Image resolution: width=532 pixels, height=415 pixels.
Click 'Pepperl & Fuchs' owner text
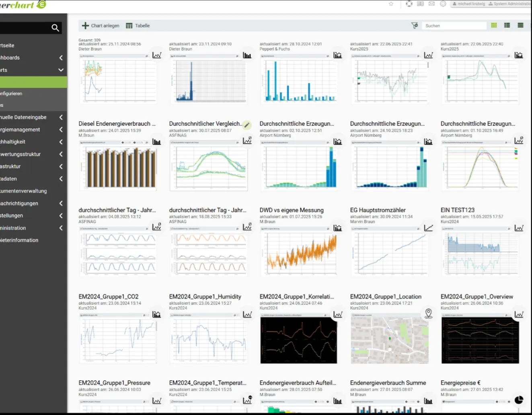click(x=275, y=49)
